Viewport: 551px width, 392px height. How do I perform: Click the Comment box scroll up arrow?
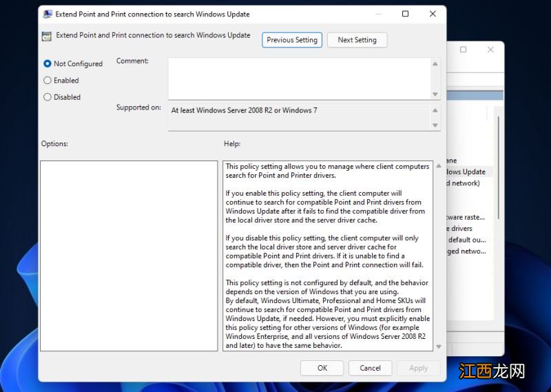coord(435,63)
